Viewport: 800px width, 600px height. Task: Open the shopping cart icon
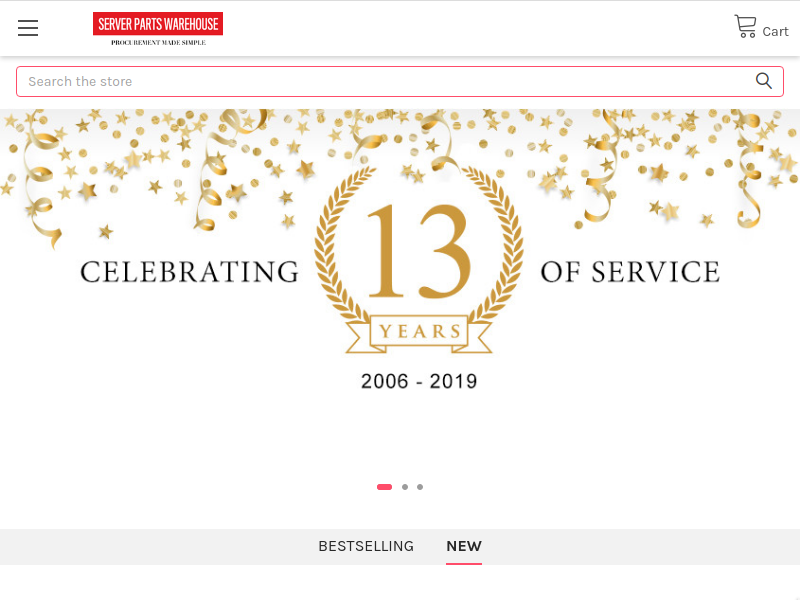point(745,26)
